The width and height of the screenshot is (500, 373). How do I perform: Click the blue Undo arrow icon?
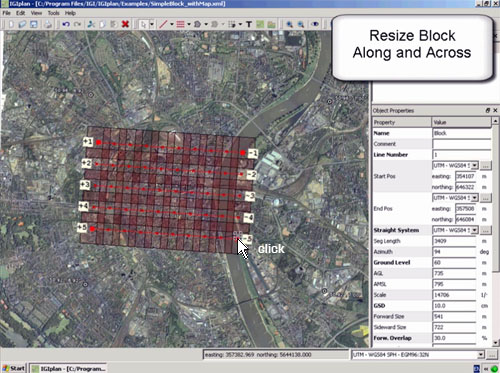pos(66,24)
